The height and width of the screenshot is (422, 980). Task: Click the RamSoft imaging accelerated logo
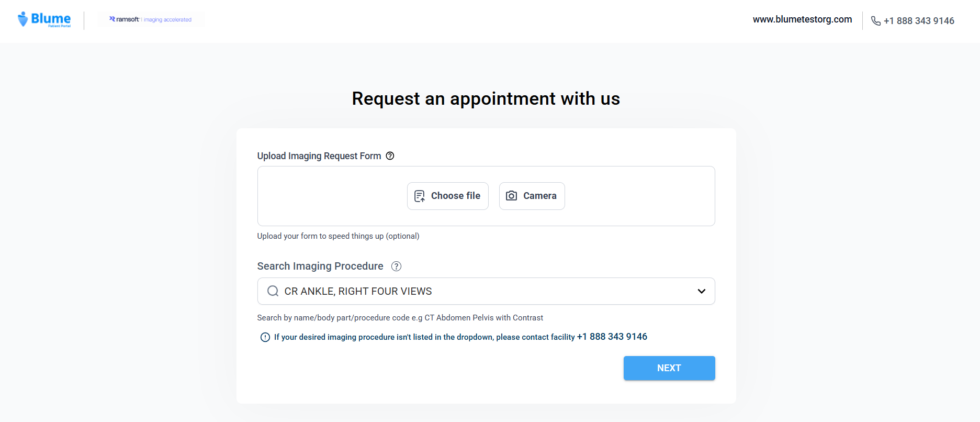151,19
